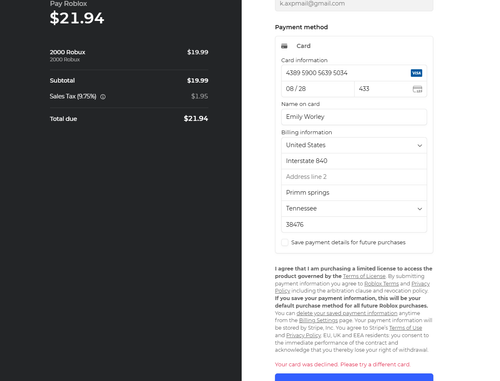500x381 pixels.
Task: Click the expiration date field 08 / 28
Action: (x=318, y=89)
